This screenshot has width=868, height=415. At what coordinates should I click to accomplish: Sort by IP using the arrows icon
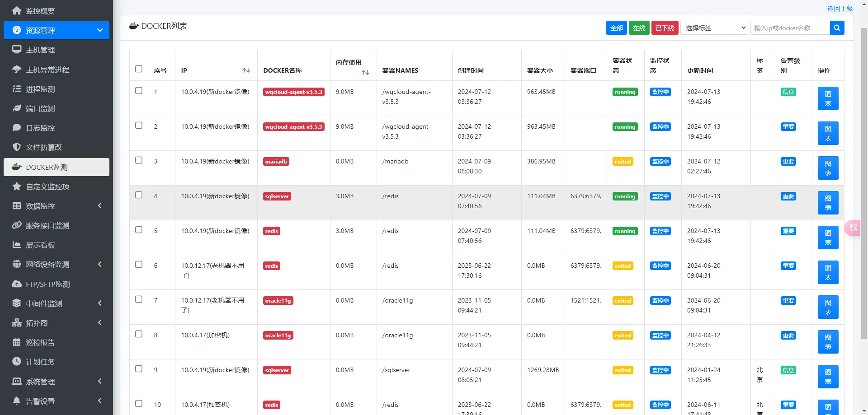pyautogui.click(x=246, y=70)
